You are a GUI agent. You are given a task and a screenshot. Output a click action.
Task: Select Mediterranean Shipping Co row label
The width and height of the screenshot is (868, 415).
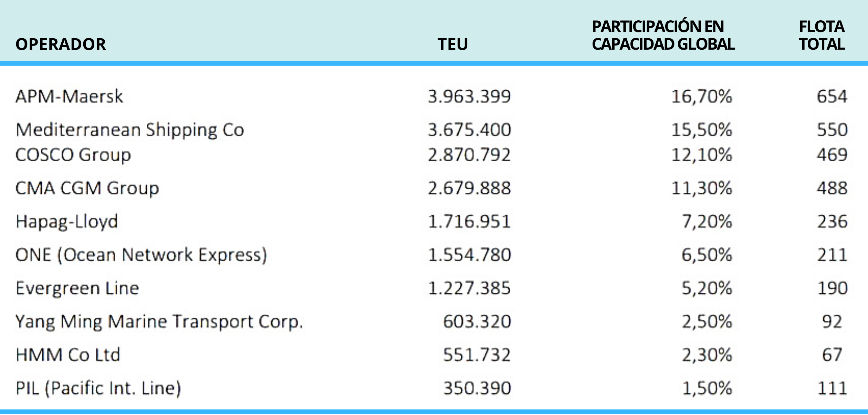point(130,130)
